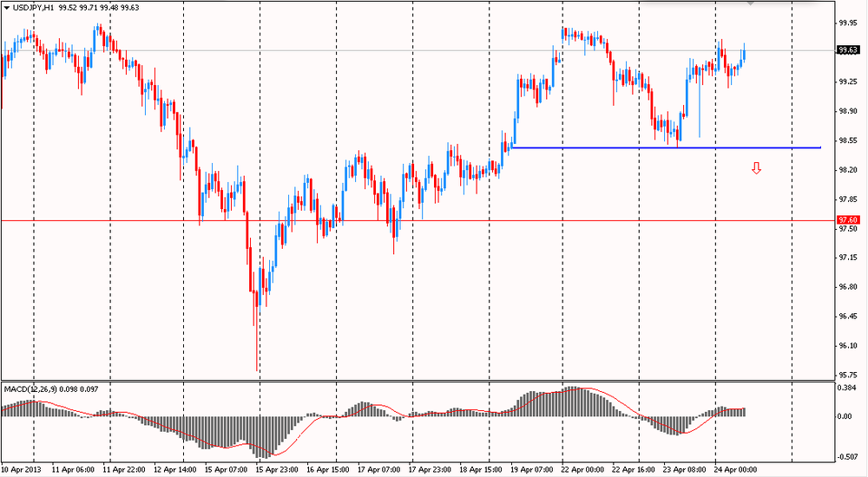
Task: Click the 96.10 price scale label
Action: pos(848,346)
